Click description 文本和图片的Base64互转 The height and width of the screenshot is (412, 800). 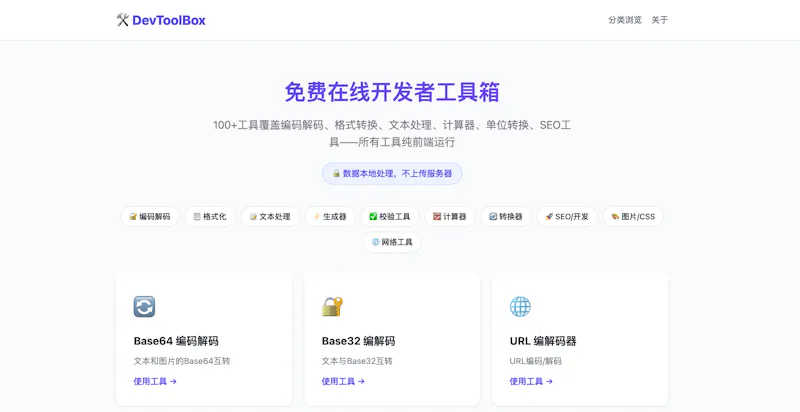pyautogui.click(x=182, y=361)
